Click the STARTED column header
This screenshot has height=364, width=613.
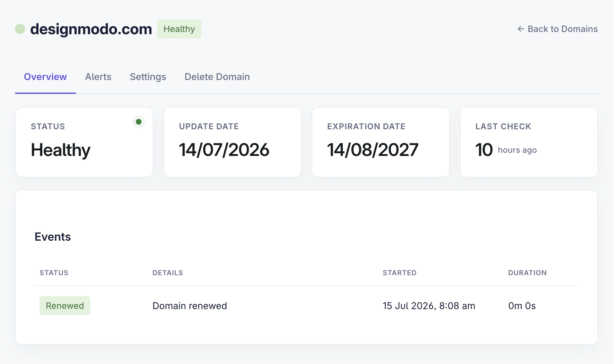400,273
